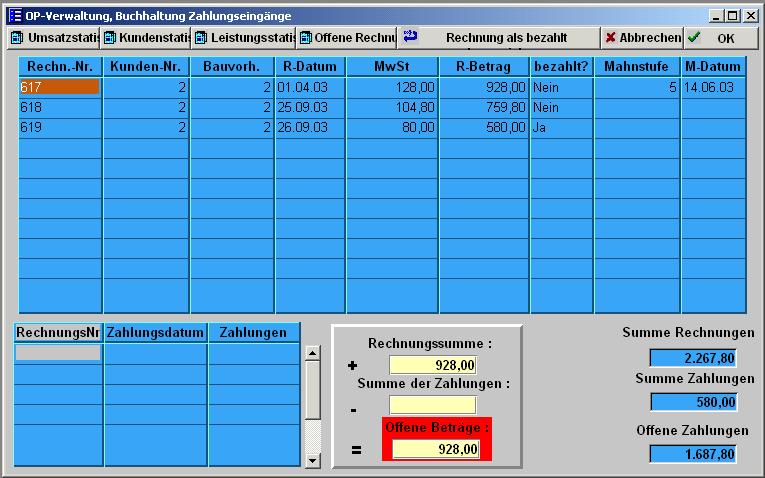765x478 pixels.
Task: Mark invoice with Rechnung als bezahlt
Action: (x=498, y=38)
